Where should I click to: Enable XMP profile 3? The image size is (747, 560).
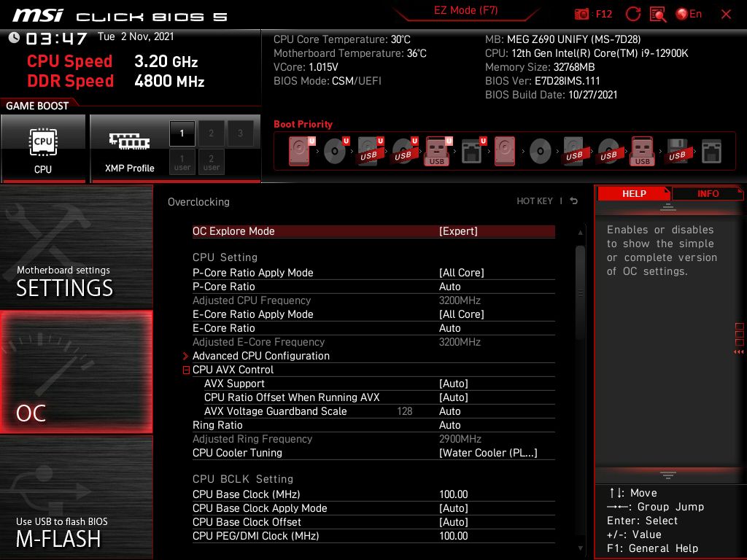pos(240,133)
